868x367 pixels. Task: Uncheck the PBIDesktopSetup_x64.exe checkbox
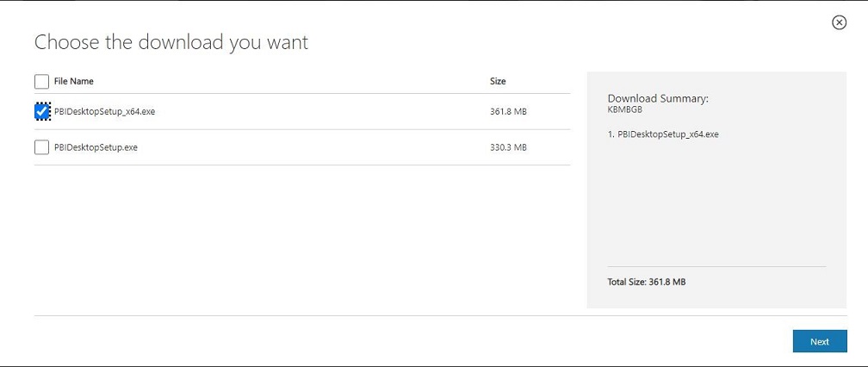click(x=41, y=111)
